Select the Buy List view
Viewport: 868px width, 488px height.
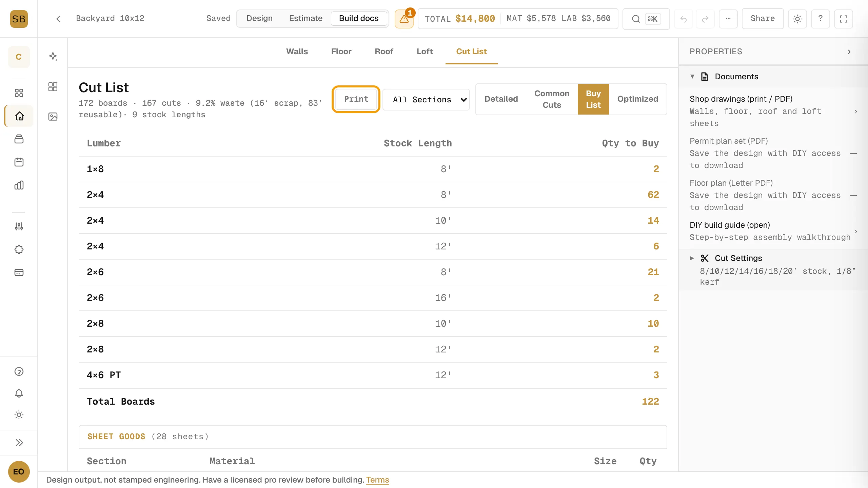(593, 99)
